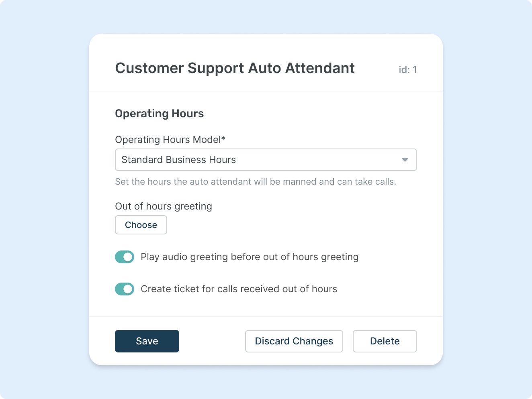
Task: Click the white knob of Play audio toggle
Action: [128, 257]
